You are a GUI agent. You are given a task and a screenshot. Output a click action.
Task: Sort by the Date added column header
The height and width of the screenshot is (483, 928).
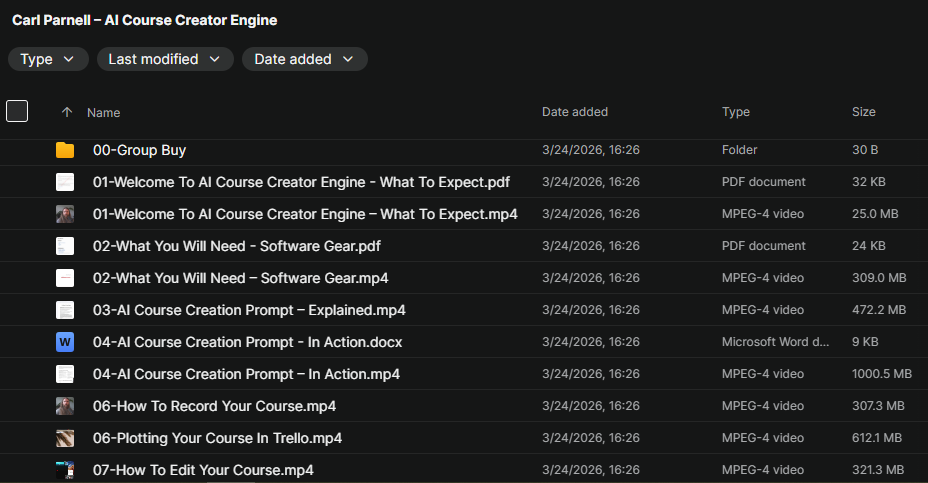[575, 112]
